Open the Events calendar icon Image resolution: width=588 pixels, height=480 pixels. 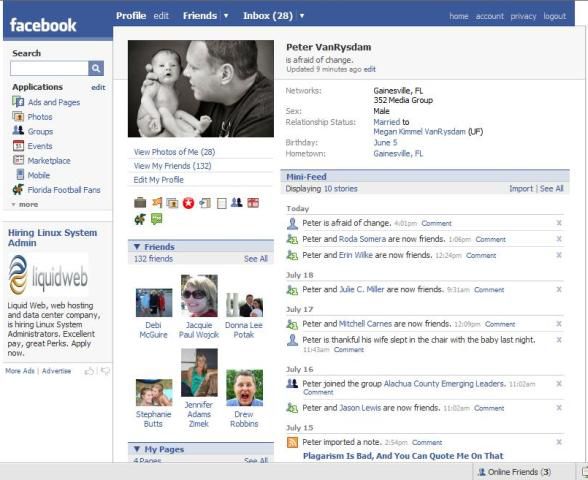click(x=18, y=146)
